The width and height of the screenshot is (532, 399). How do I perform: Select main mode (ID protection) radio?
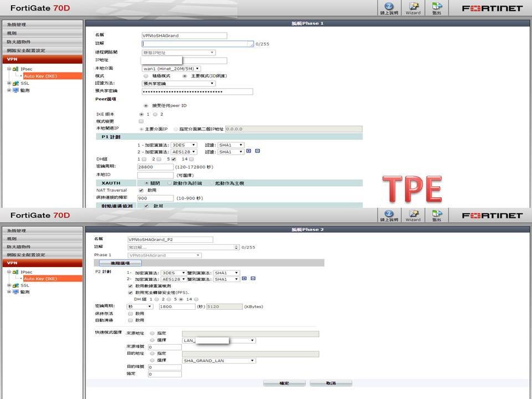coord(185,76)
